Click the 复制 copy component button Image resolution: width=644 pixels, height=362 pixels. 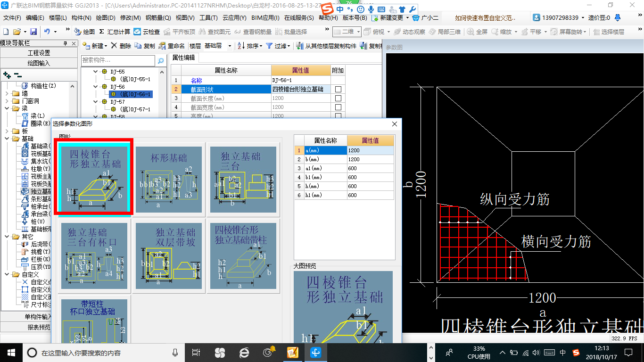(x=145, y=46)
